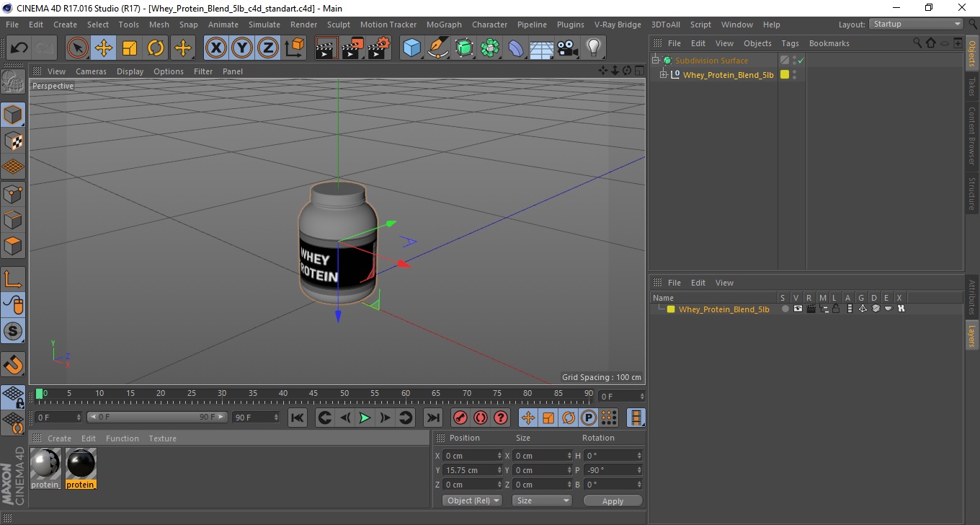Switch to Polygons mode
This screenshot has width=980, height=525.
pyautogui.click(x=13, y=246)
